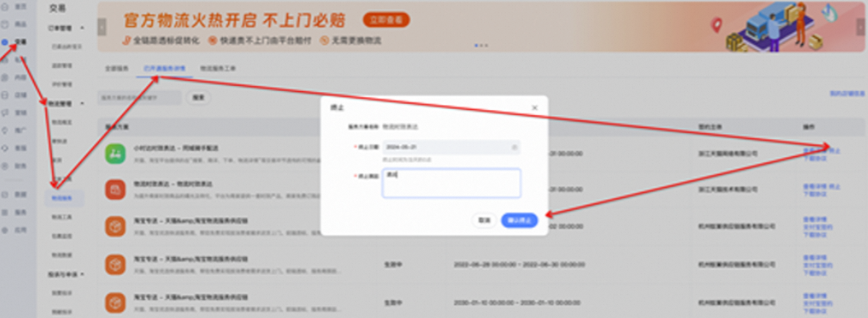
Task: Click the red 物流时效表达 service icon
Action: pyautogui.click(x=115, y=190)
